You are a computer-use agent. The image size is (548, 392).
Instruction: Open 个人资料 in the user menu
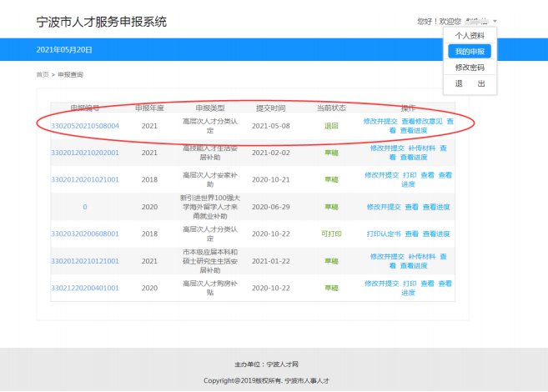tap(470, 36)
